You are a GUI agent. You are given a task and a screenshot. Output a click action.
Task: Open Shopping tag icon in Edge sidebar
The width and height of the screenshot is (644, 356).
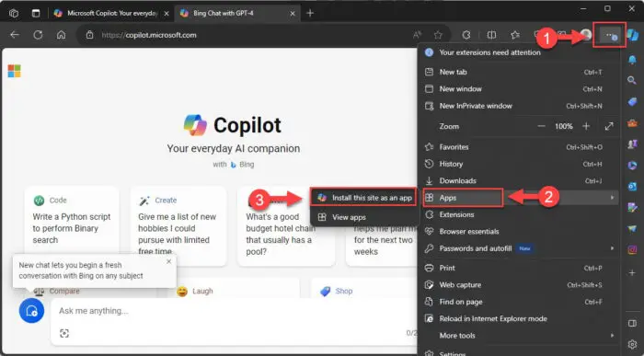633,102
